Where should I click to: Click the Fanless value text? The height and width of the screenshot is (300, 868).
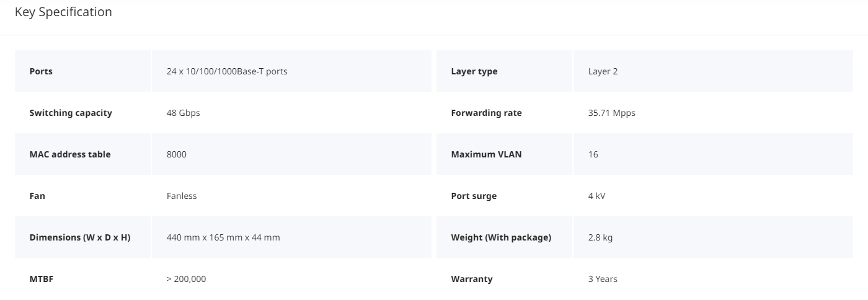pyautogui.click(x=182, y=196)
